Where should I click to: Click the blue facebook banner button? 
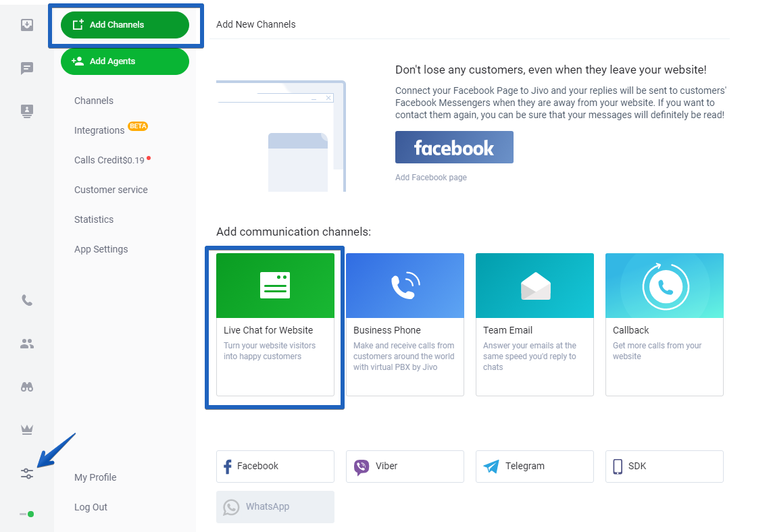(x=454, y=147)
